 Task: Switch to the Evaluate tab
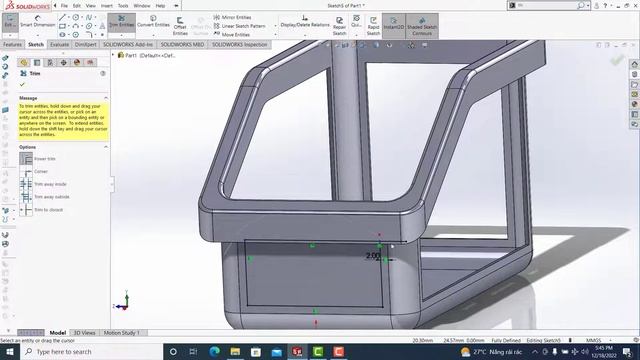click(x=59, y=44)
